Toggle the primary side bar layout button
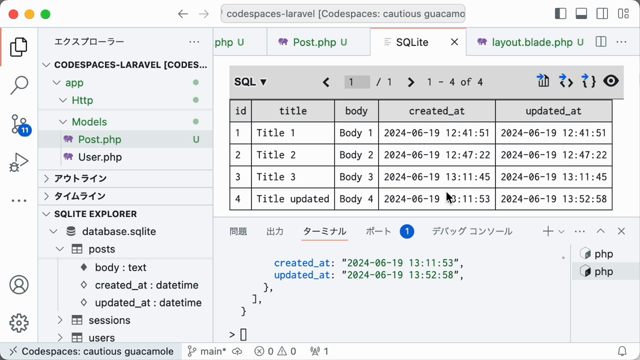640x360 pixels. point(560,14)
